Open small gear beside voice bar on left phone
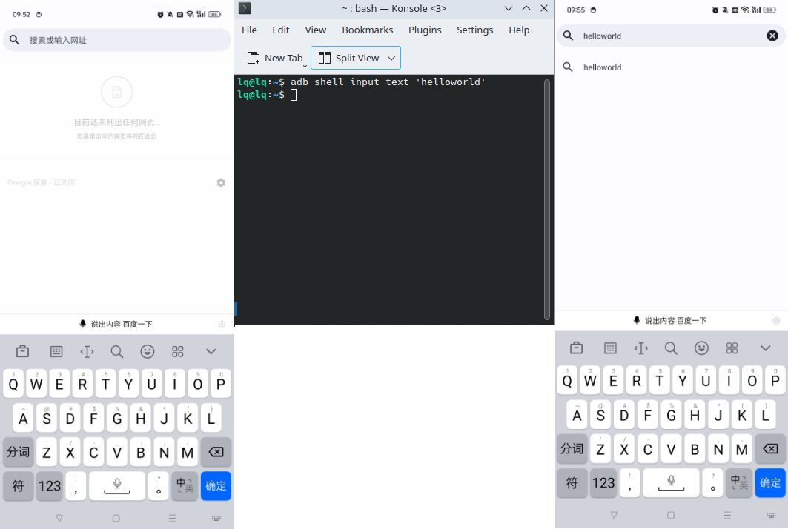Image resolution: width=788 pixels, height=532 pixels. point(222,325)
